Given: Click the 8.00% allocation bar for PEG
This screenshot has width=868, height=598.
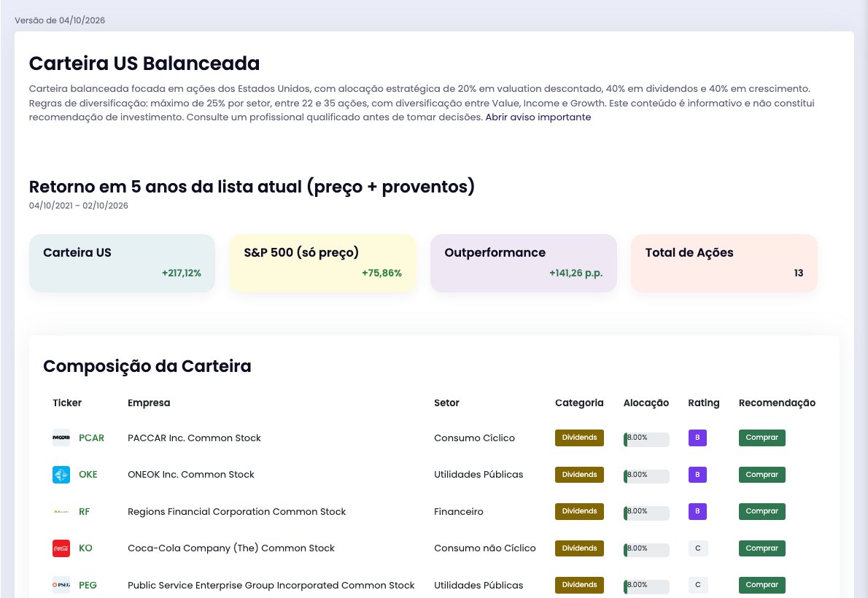Looking at the screenshot, I should (x=646, y=586).
